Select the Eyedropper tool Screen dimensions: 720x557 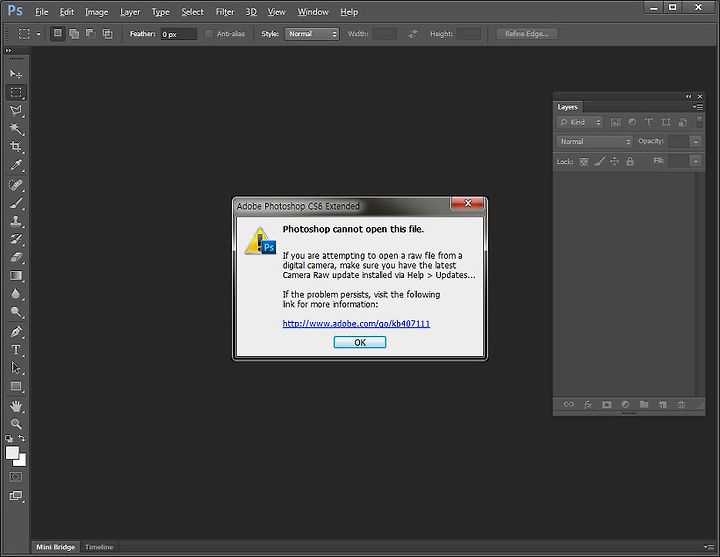coord(16,165)
